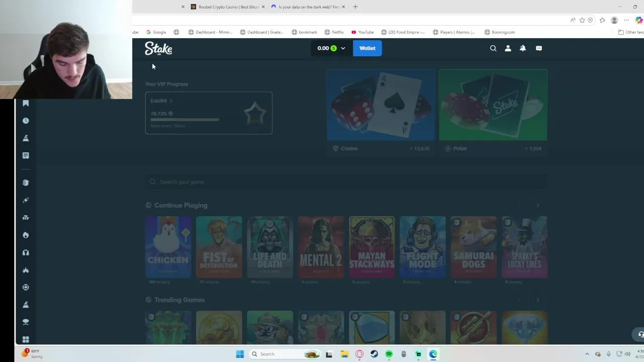The width and height of the screenshot is (644, 362).
Task: Open Steam from the taskbar
Action: click(374, 354)
